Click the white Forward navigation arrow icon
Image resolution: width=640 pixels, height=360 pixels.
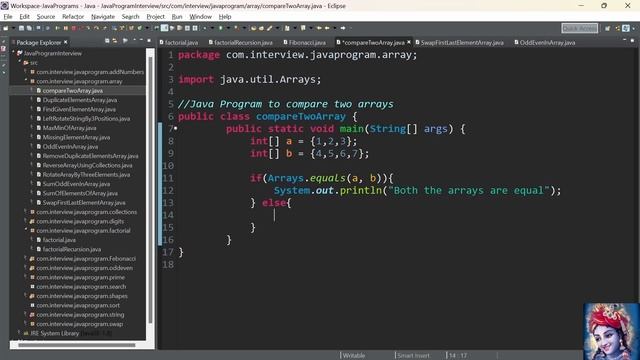[343, 28]
